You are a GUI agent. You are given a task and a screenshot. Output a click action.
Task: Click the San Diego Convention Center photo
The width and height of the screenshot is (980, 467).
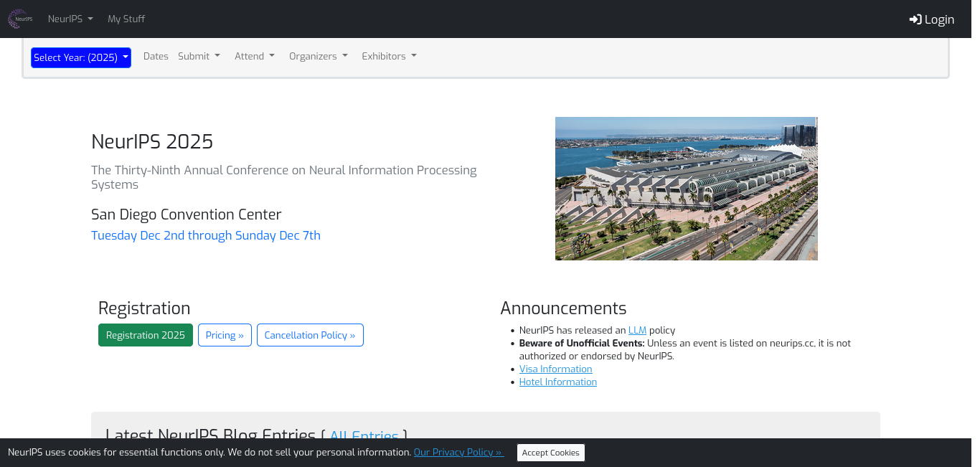click(687, 189)
